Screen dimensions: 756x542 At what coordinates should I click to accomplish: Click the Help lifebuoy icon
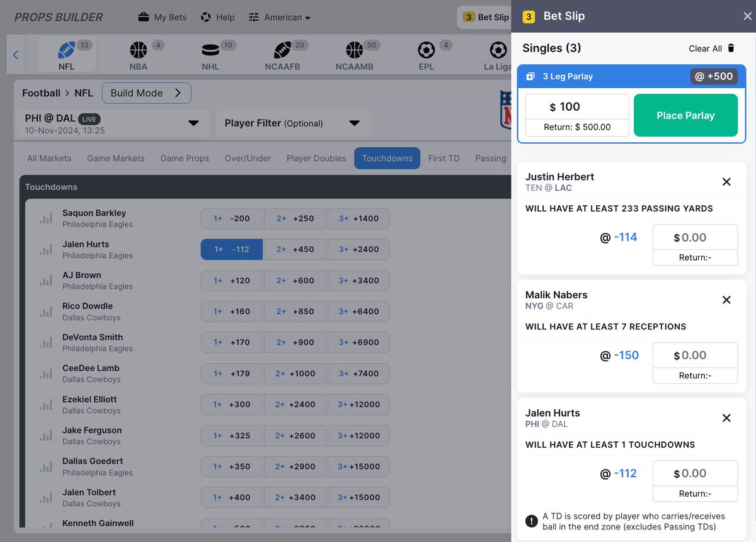click(x=206, y=17)
